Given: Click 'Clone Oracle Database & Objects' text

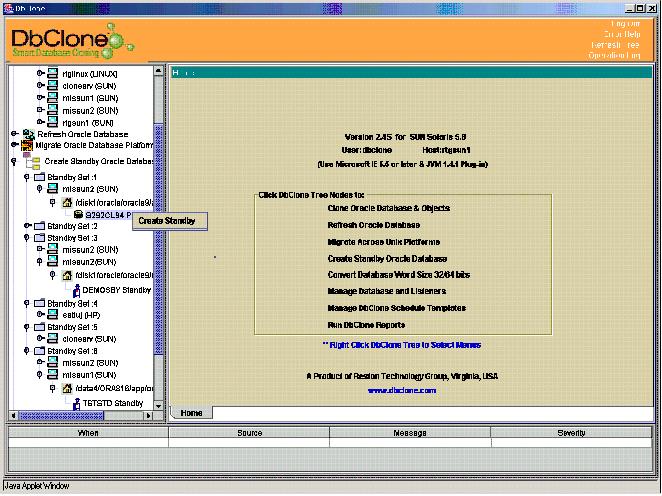Looking at the screenshot, I should click(388, 208).
